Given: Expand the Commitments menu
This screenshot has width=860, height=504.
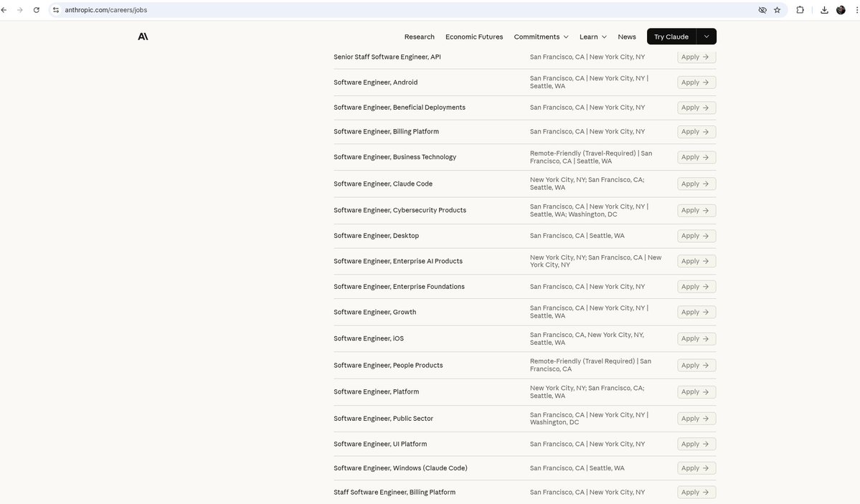Looking at the screenshot, I should [x=541, y=37].
